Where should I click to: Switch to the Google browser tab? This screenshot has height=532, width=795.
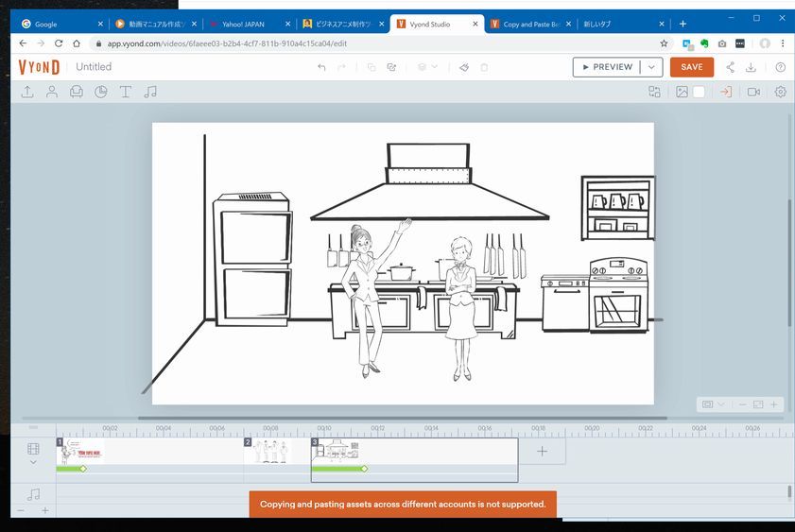[x=60, y=24]
